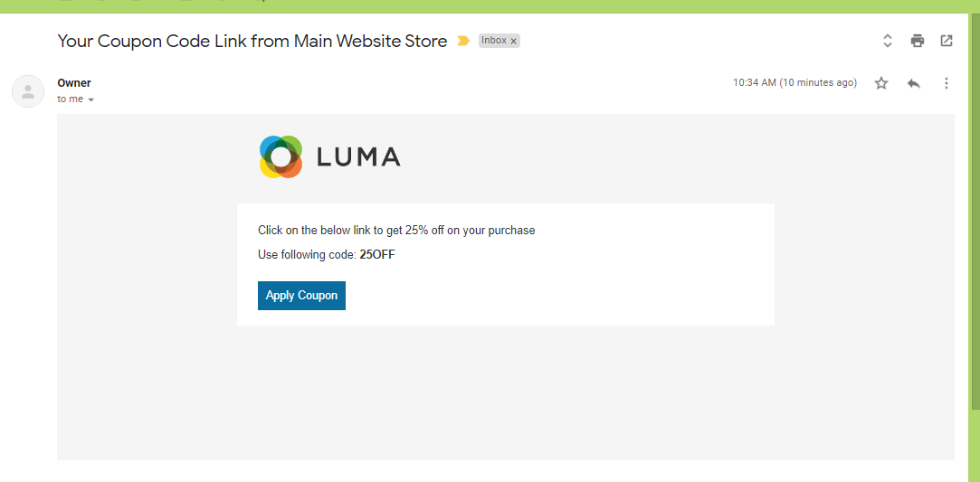980x482 pixels.
Task: Remove the Inbox label with its x
Action: tap(514, 42)
